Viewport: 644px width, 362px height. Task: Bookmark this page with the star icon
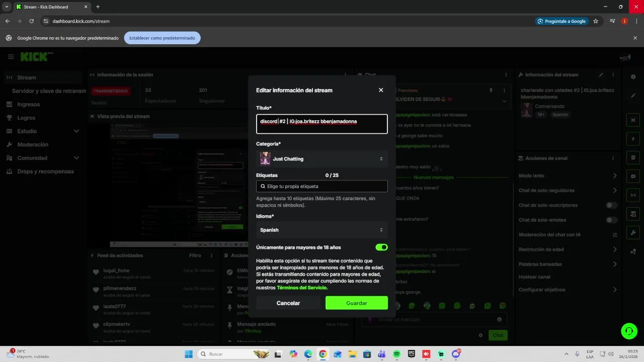point(596,21)
